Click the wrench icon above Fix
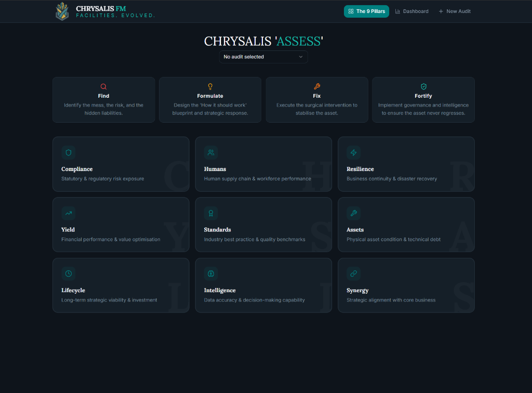 [317, 86]
